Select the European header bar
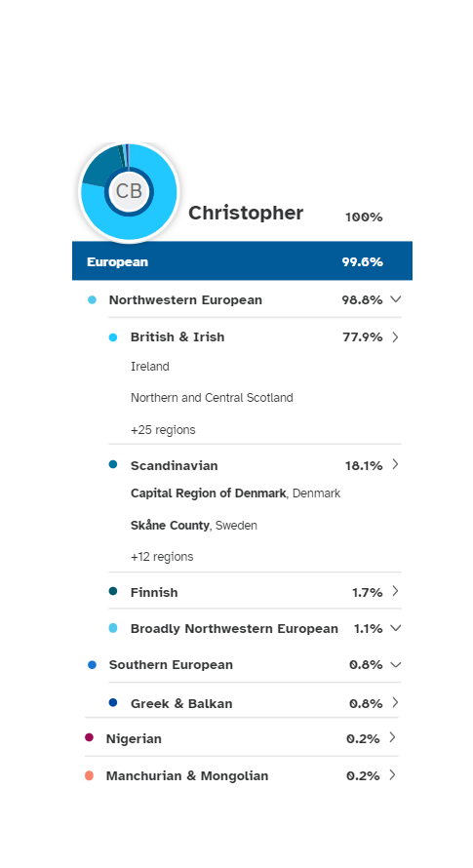 tap(242, 260)
